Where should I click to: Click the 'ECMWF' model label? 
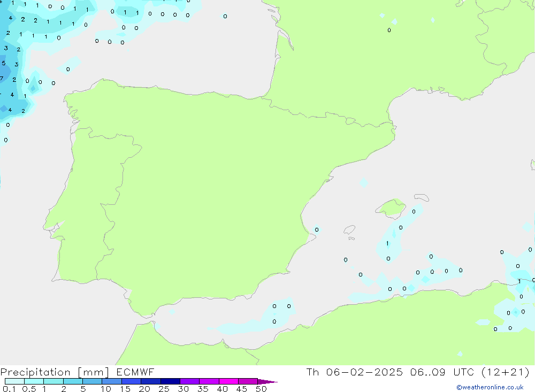click(x=135, y=372)
